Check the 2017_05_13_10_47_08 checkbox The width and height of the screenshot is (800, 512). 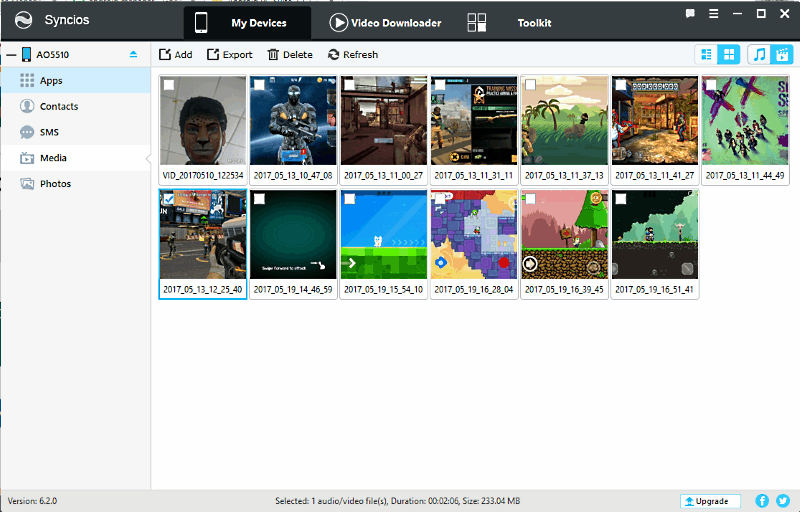coord(259,85)
